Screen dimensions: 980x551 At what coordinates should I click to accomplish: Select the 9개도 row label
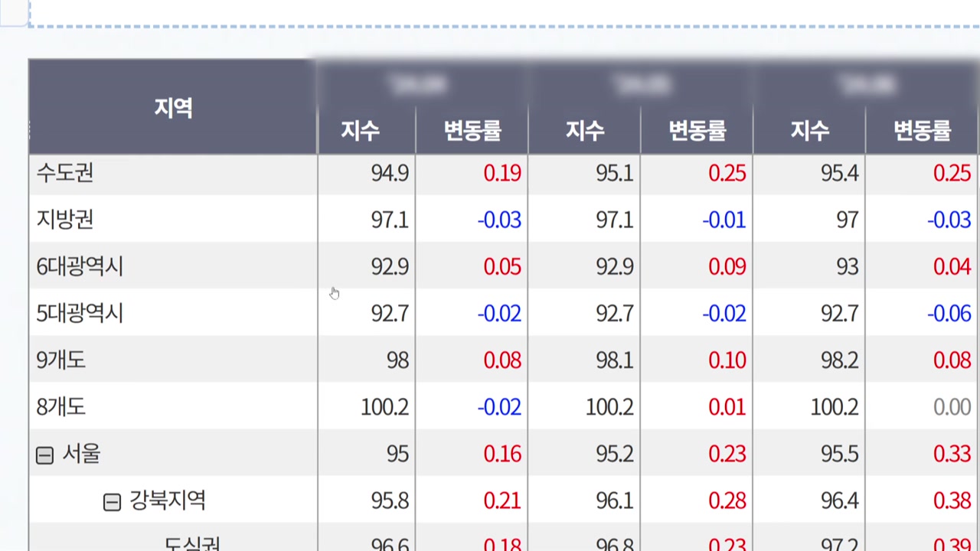point(61,360)
